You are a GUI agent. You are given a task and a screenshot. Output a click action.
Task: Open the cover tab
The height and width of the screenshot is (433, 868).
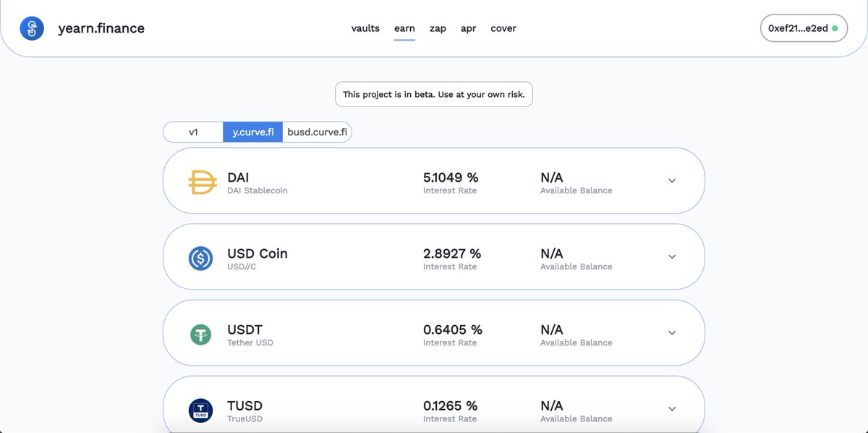(503, 28)
